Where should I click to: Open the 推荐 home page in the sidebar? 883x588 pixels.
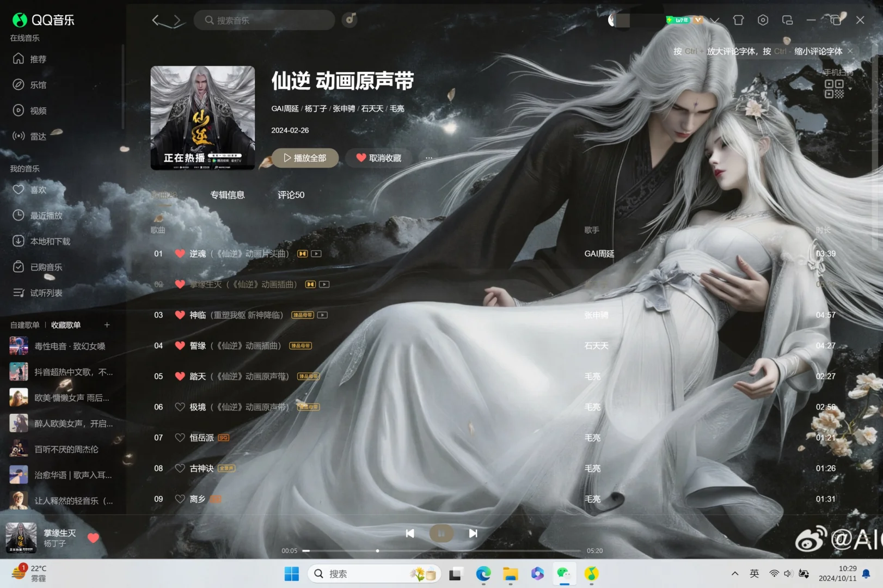coord(30,59)
